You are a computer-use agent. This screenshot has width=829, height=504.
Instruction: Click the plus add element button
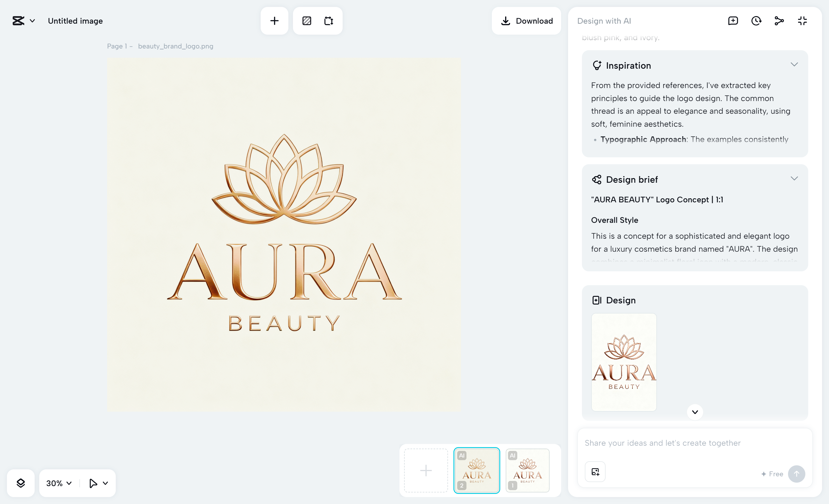[x=274, y=21]
